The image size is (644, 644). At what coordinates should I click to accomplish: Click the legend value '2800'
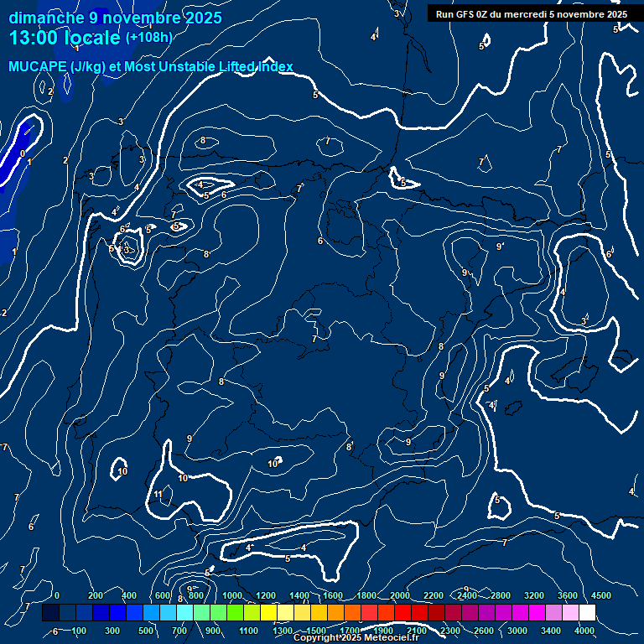tap(501, 595)
